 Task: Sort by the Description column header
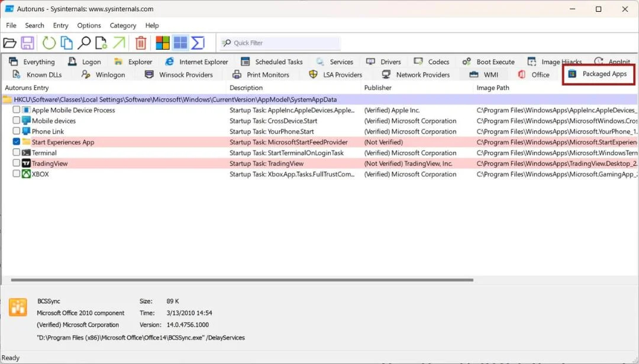point(294,87)
